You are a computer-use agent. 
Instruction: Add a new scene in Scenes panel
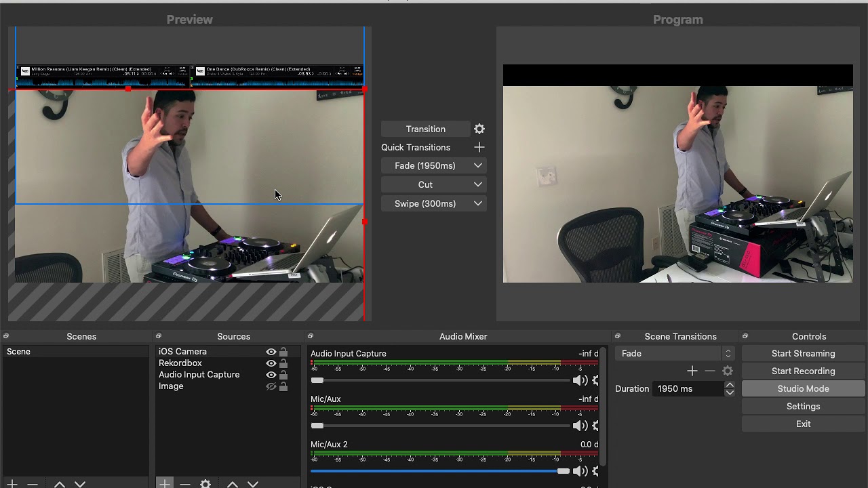click(x=12, y=484)
